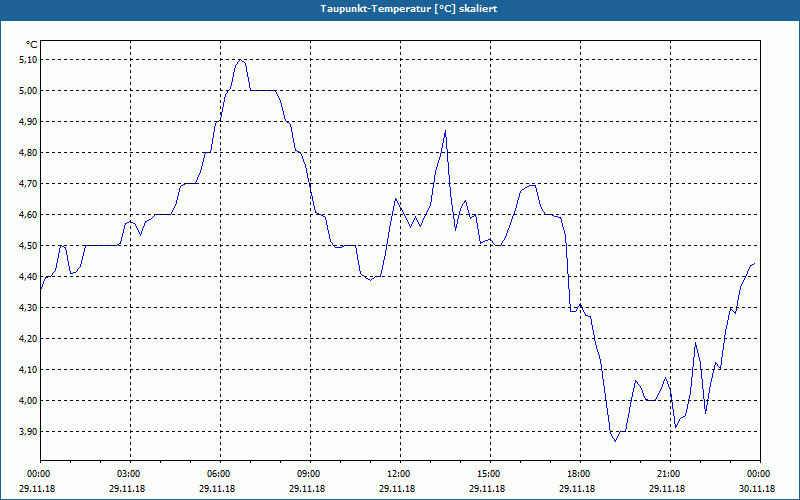Click the 09:00 time axis label
800x500 pixels.
(x=310, y=474)
